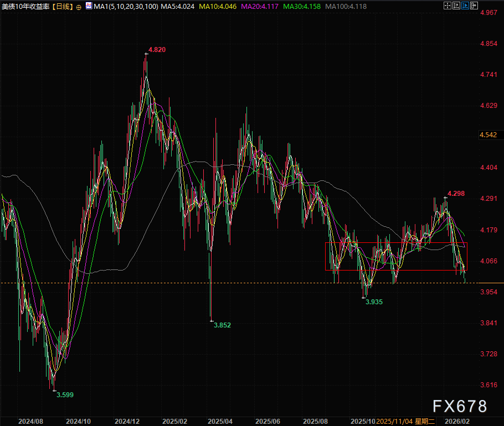The height and width of the screenshot is (426, 504).
Task: Open the MA indicator chart icon
Action: pos(89,6)
